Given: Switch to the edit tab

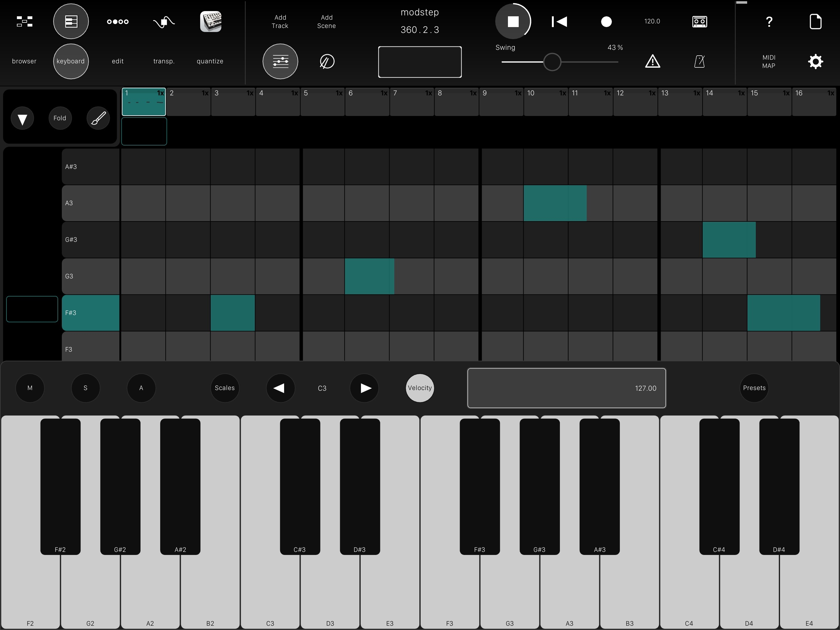Looking at the screenshot, I should [118, 61].
